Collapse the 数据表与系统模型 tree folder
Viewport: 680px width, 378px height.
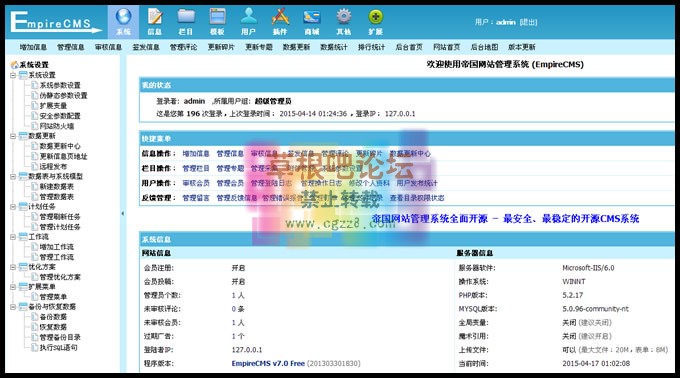(13, 176)
